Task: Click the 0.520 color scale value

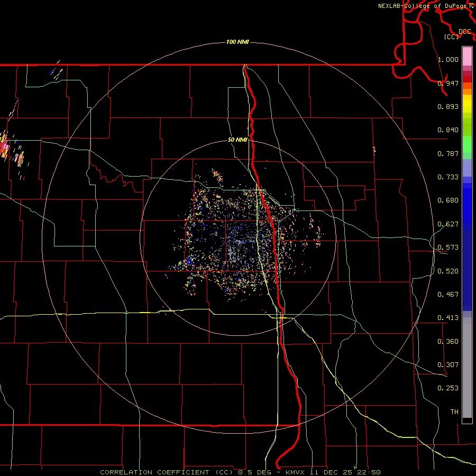Action: point(448,271)
